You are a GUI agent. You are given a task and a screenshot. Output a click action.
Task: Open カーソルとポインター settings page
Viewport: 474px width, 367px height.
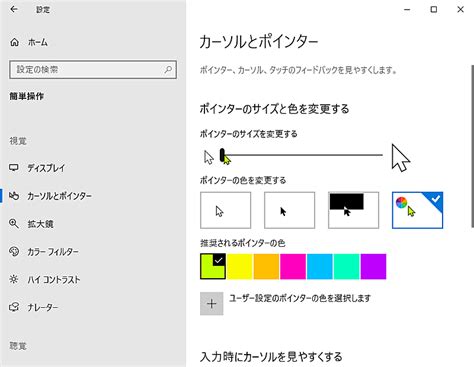pos(59,196)
